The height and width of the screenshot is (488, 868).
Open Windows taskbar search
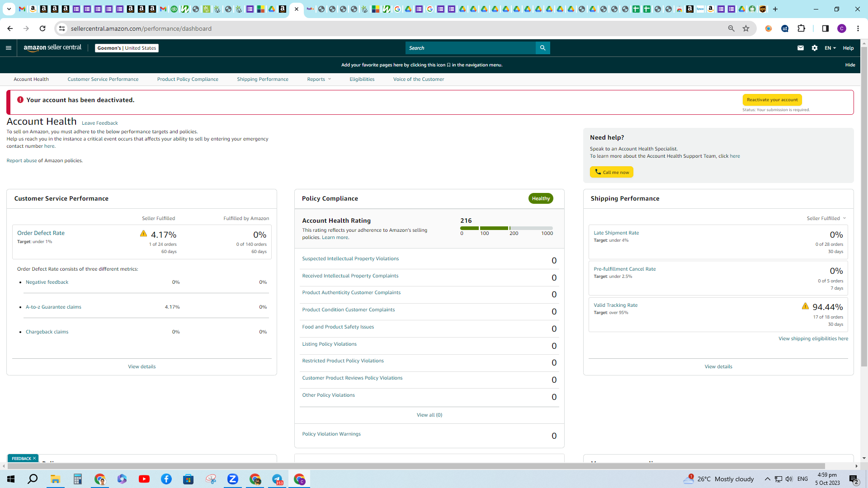(33, 479)
